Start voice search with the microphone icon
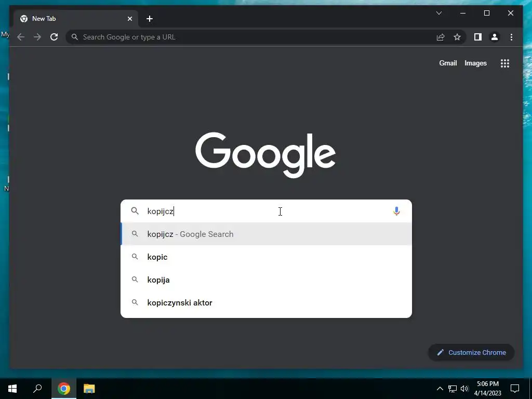 [x=396, y=211]
